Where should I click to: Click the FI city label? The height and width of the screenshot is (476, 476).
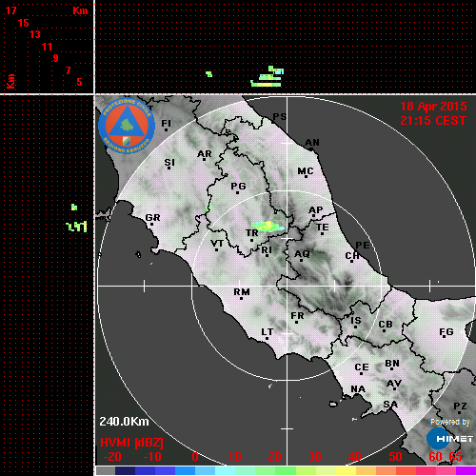(167, 123)
